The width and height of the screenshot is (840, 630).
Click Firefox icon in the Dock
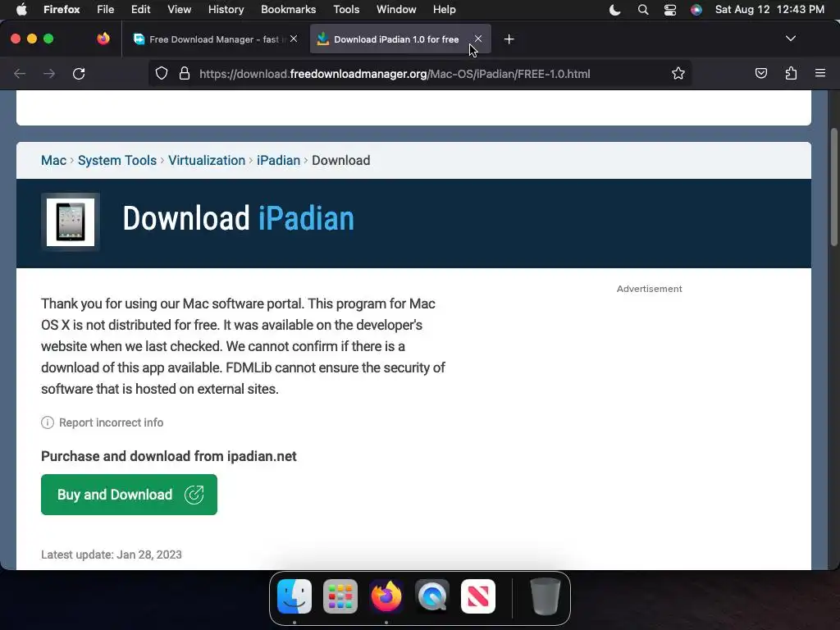(x=386, y=596)
